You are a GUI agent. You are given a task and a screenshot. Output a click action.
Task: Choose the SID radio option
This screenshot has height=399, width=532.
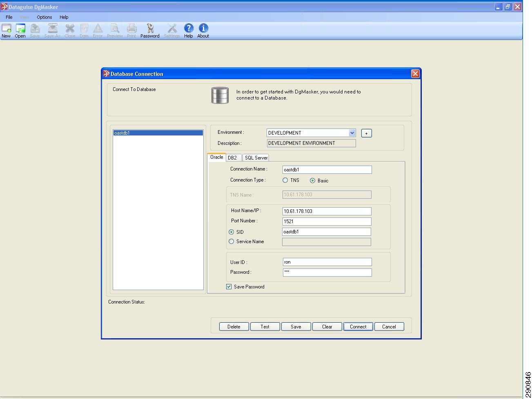coord(231,232)
